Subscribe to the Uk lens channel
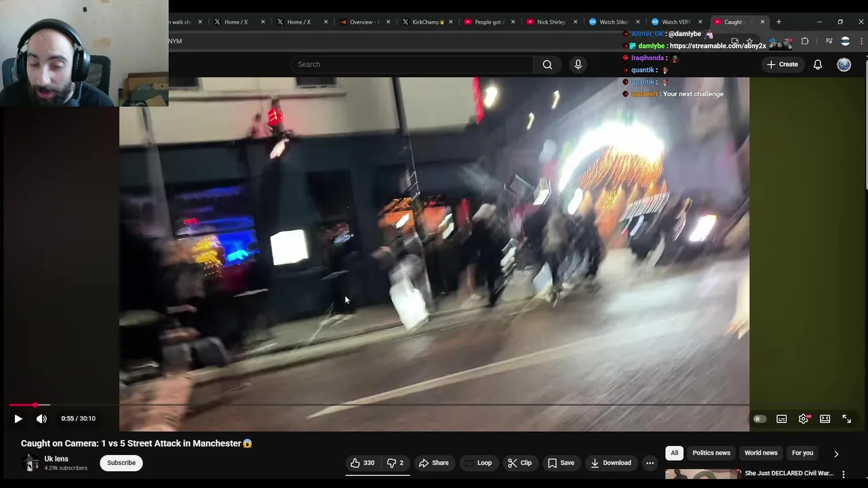Viewport: 868px width, 488px height. point(121,463)
